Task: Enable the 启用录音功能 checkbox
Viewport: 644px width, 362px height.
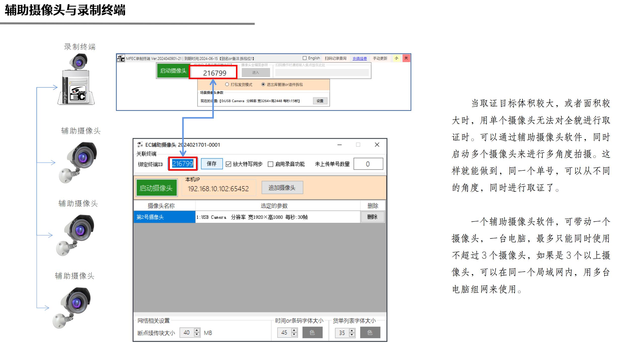Action: click(x=270, y=164)
